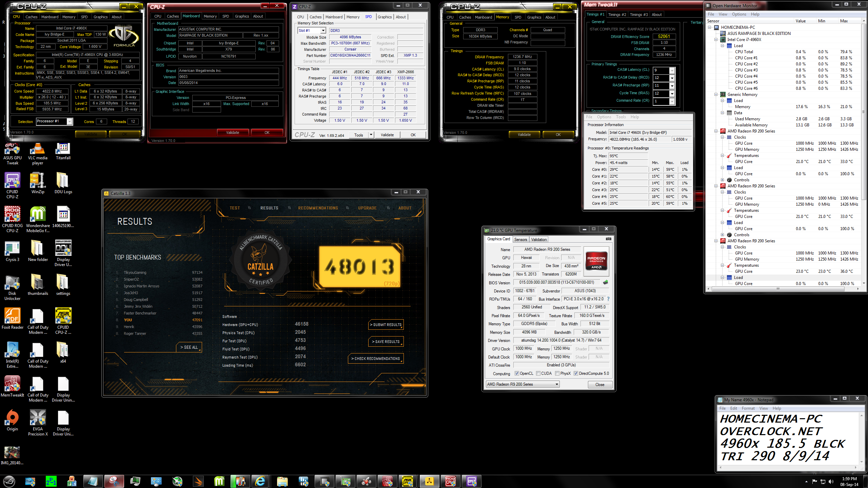Launch Origin from the desktop
Image resolution: width=868 pixels, height=488 pixels.
(x=12, y=420)
